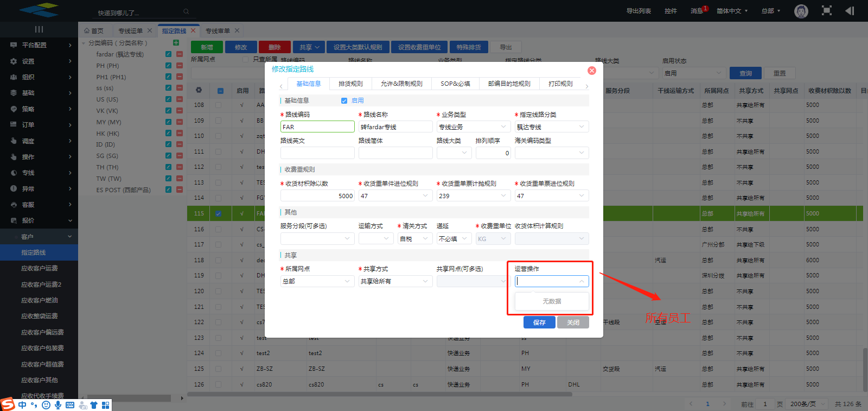
Task: Toggle the 启用 checkbox in the dialog
Action: click(x=344, y=100)
